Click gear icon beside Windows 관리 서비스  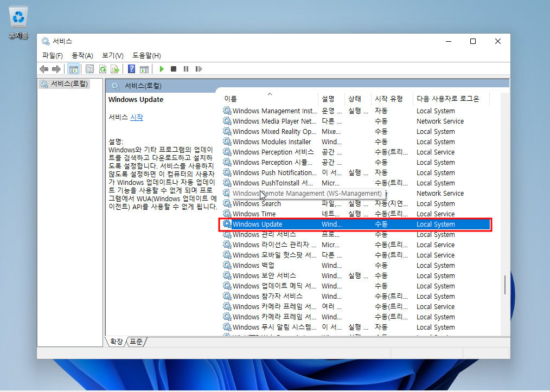pos(227,234)
